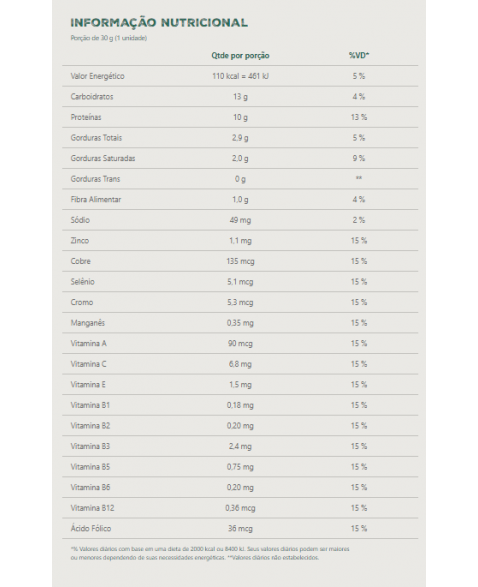478x587 pixels.
Task: Click the Proteínas 10 g value
Action: [x=240, y=117]
